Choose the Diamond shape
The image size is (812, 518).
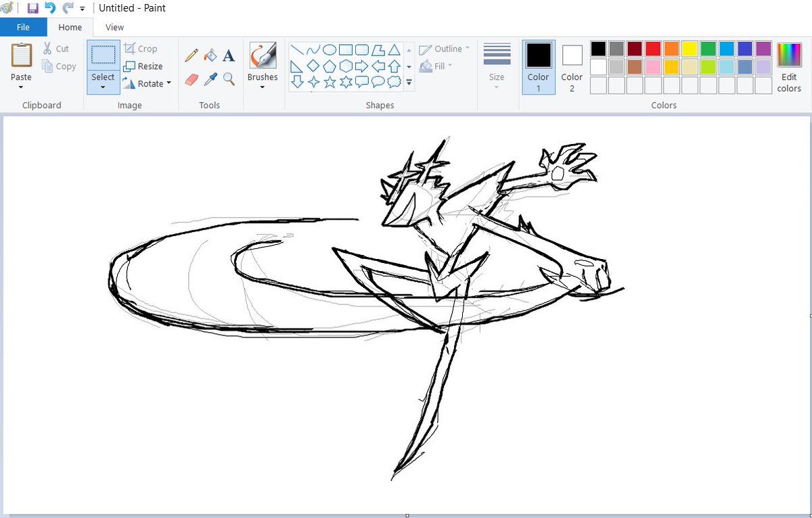(313, 66)
